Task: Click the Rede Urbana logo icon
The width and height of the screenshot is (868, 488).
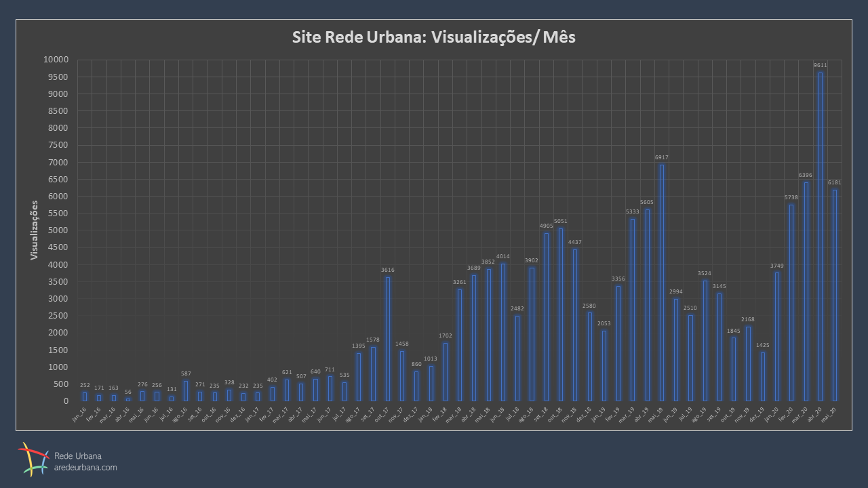Action: tap(33, 459)
